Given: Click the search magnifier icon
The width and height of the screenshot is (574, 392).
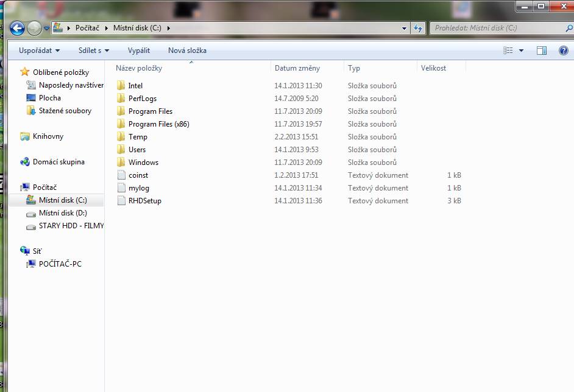Looking at the screenshot, I should click(569, 28).
